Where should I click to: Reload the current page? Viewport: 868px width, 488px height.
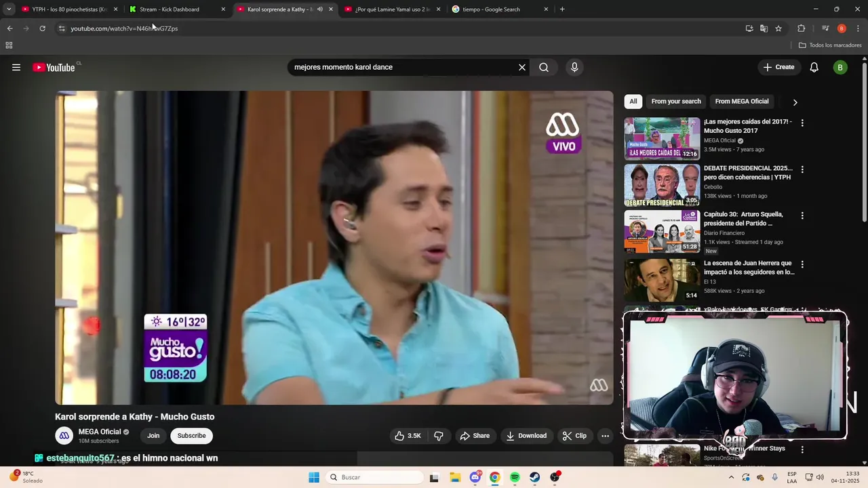[x=42, y=28]
